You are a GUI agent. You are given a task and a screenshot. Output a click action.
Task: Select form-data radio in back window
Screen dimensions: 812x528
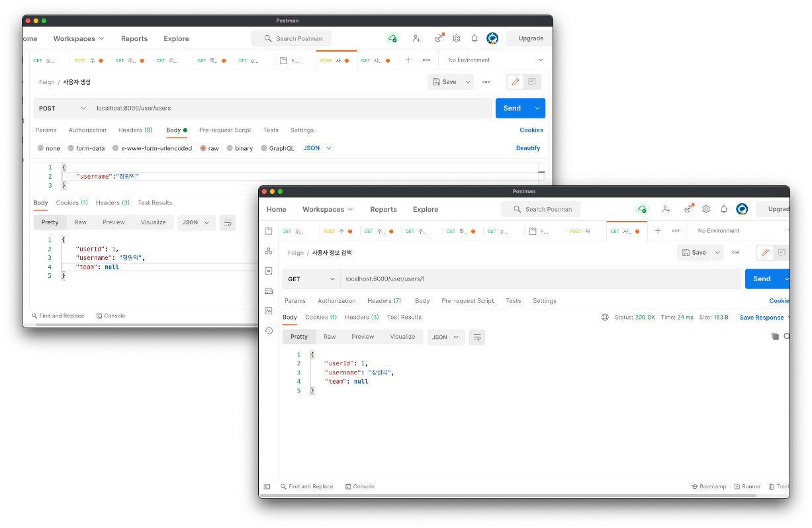tap(71, 148)
